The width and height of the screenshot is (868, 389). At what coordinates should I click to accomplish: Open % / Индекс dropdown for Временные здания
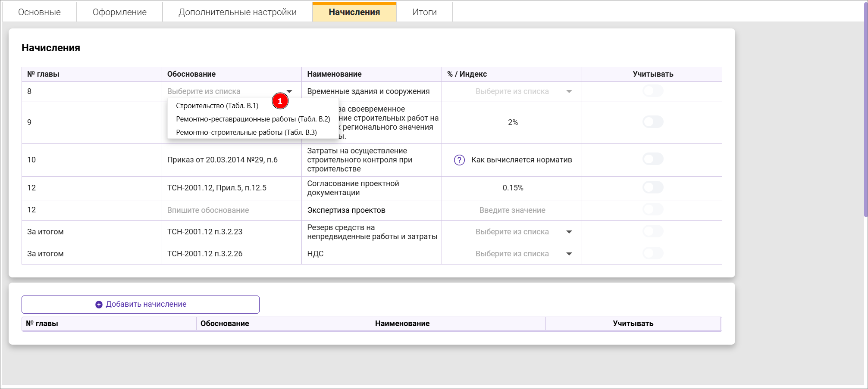569,91
